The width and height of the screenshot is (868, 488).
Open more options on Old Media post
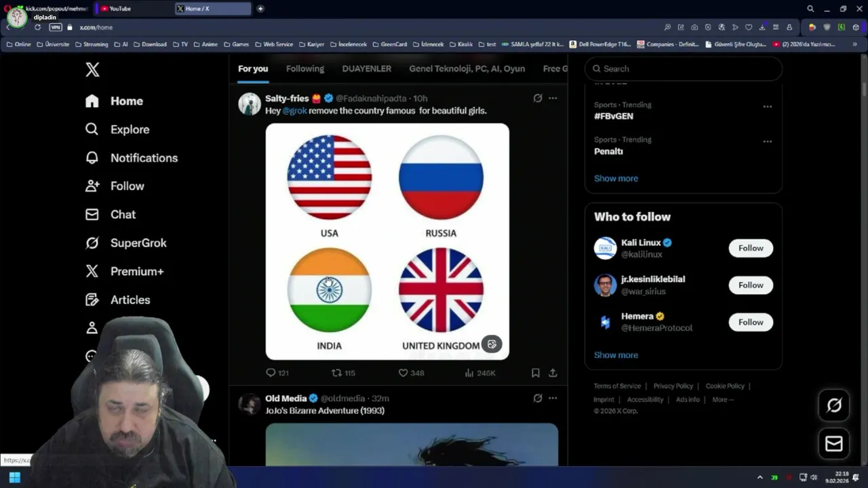pos(553,399)
